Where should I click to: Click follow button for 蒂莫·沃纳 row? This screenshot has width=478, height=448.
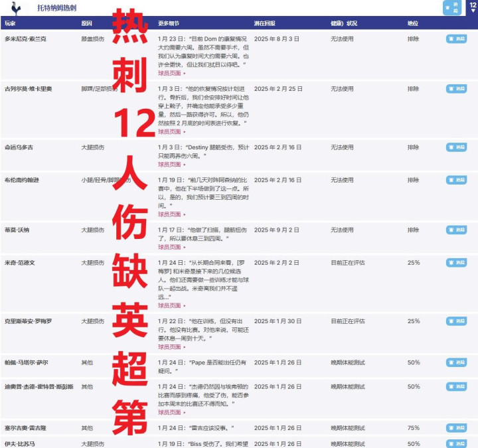(x=456, y=230)
